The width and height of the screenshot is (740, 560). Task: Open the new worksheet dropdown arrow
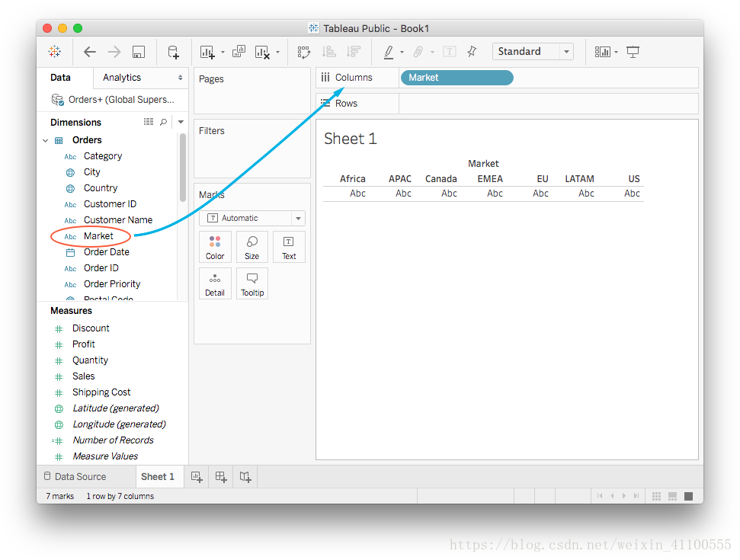tap(223, 53)
